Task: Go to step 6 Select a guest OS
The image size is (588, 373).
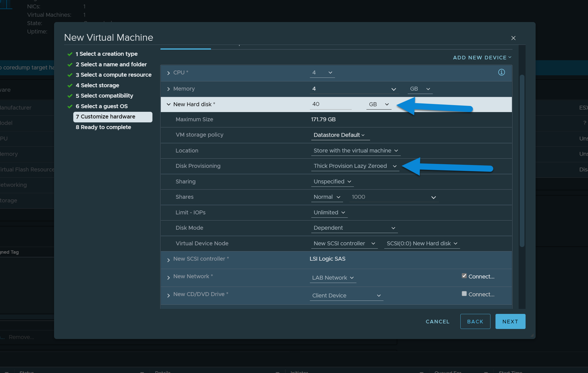Action: tap(101, 106)
